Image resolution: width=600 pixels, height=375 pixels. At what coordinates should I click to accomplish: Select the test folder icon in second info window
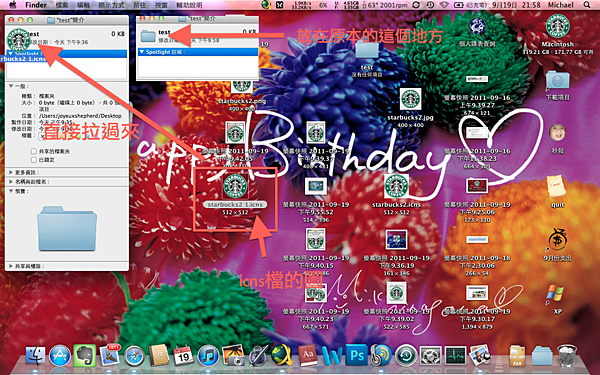click(148, 36)
